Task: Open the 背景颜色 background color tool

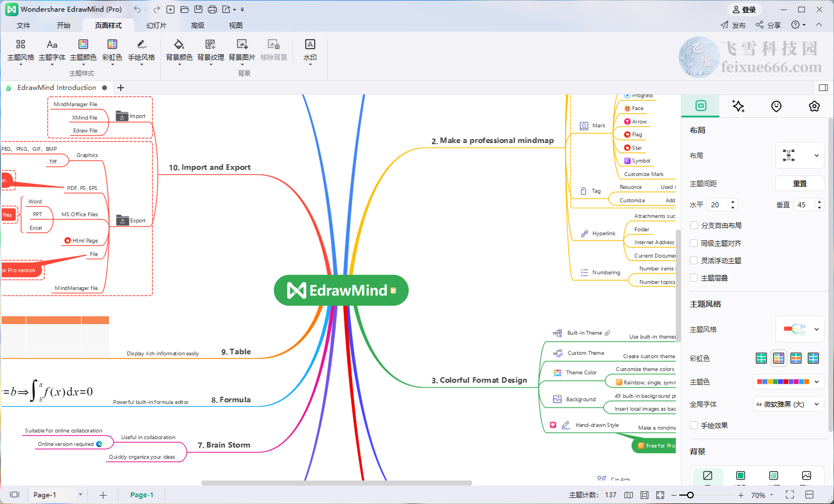Action: pos(179,52)
